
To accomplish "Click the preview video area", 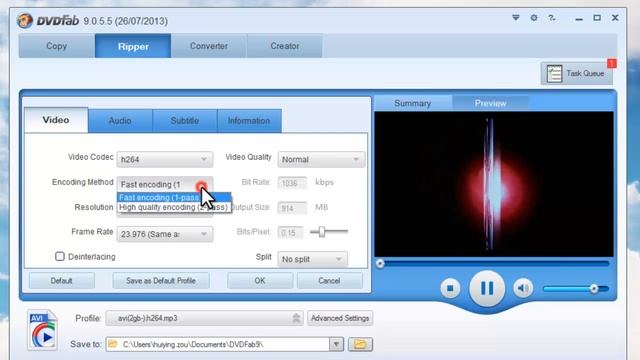I will coord(494,184).
